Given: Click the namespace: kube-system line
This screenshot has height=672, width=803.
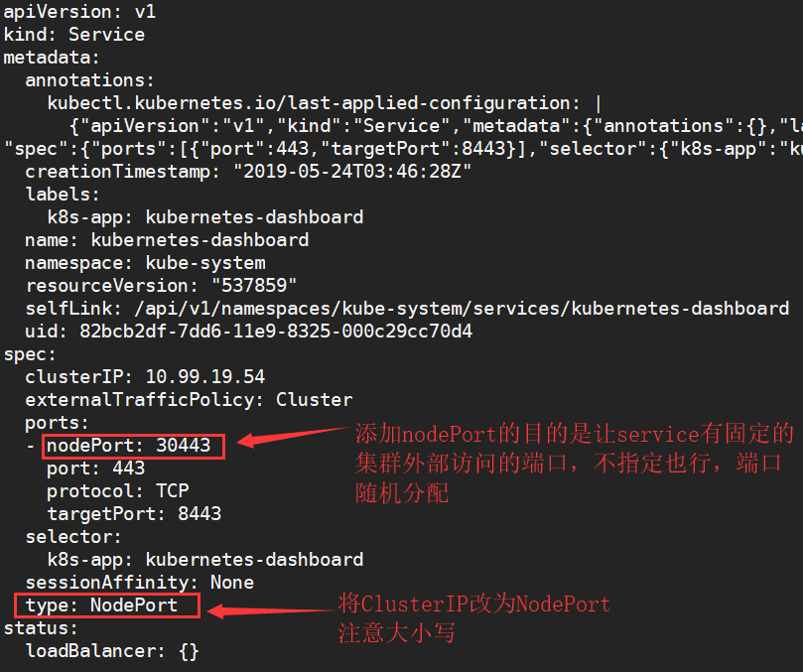Looking at the screenshot, I should tap(145, 263).
